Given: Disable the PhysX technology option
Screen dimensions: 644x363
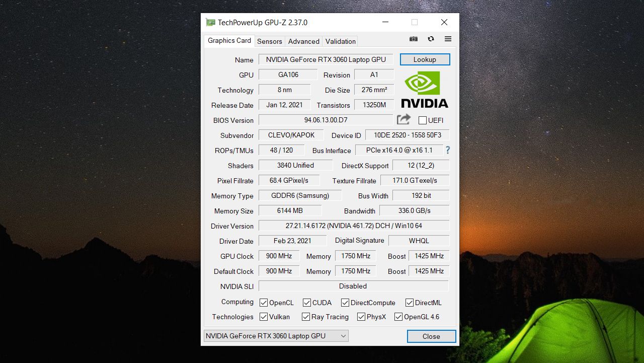Looking at the screenshot, I should click(x=361, y=317).
